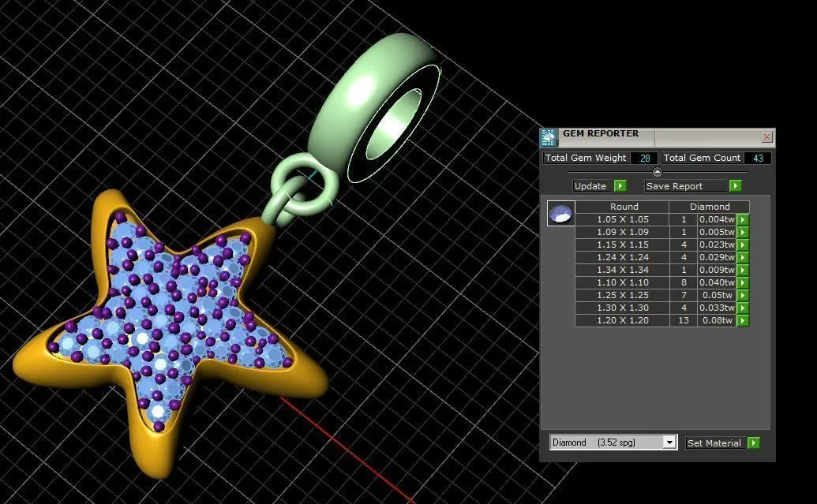Click the Round column header
This screenshot has width=817, height=504.
(623, 207)
